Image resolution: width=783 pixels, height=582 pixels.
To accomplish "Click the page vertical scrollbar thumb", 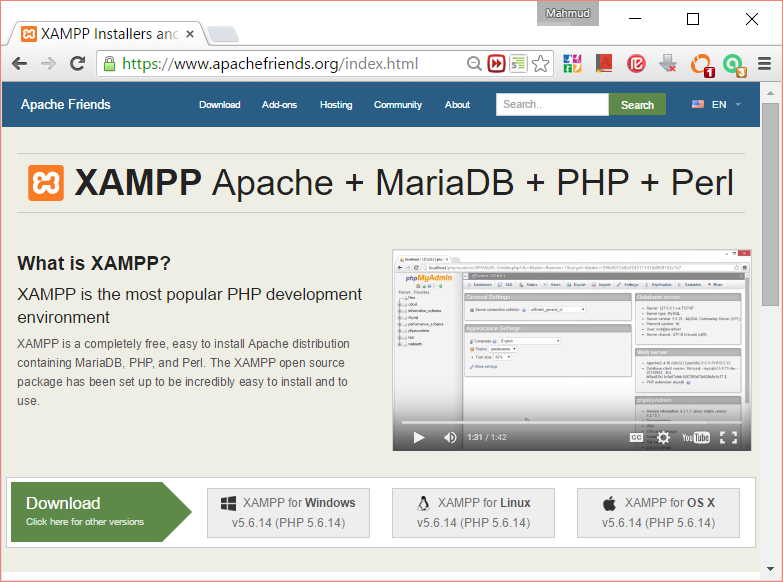I will pos(770,204).
